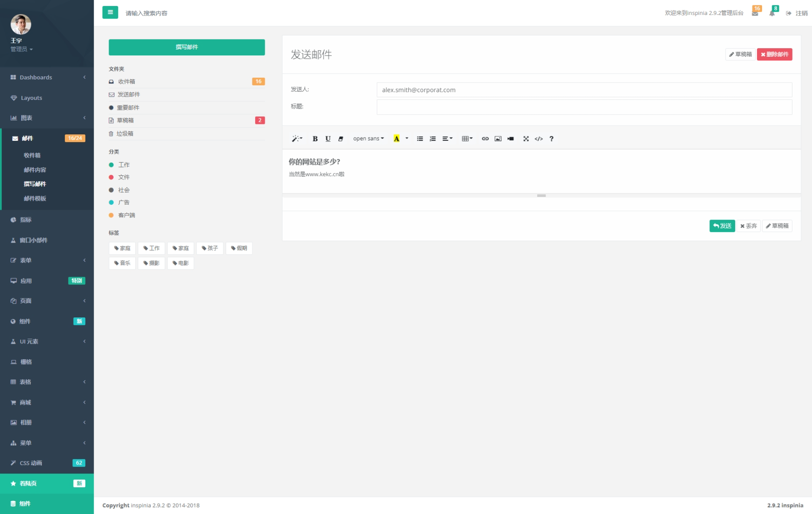Navigate to 邮件模板 in the sidebar
Screen dimensions: 812x514
pyautogui.click(x=35, y=198)
